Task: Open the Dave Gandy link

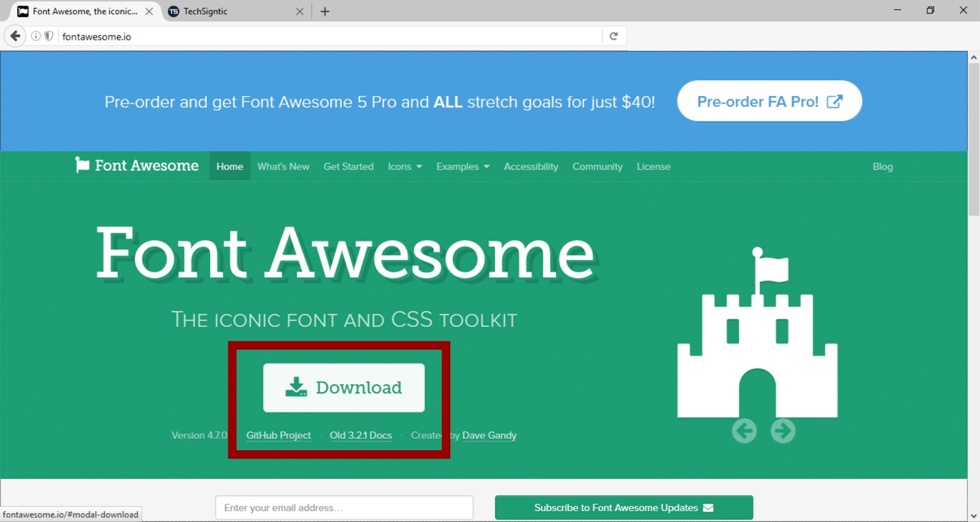Action: [489, 435]
